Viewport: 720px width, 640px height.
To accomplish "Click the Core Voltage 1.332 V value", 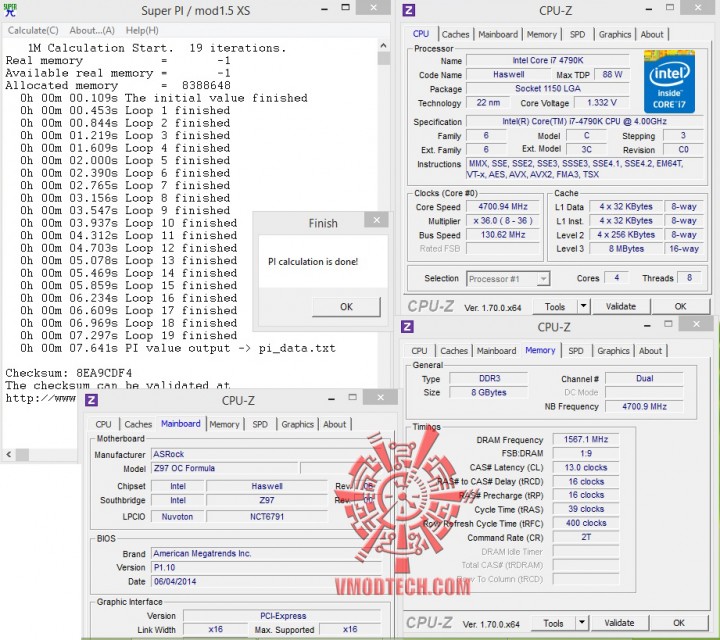I will coord(602,102).
